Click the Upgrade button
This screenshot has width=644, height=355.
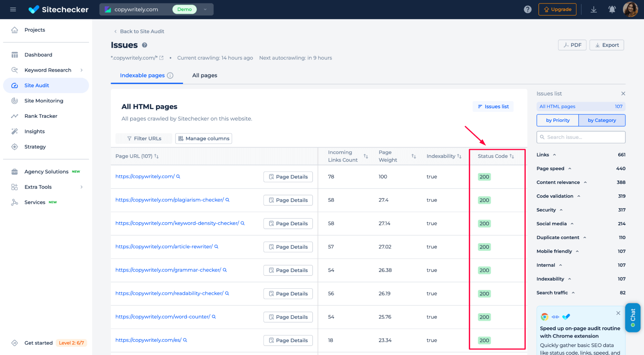coord(557,9)
